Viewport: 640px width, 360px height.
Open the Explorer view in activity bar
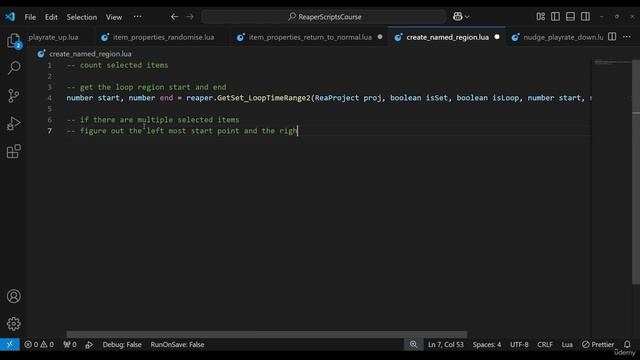[13, 41]
